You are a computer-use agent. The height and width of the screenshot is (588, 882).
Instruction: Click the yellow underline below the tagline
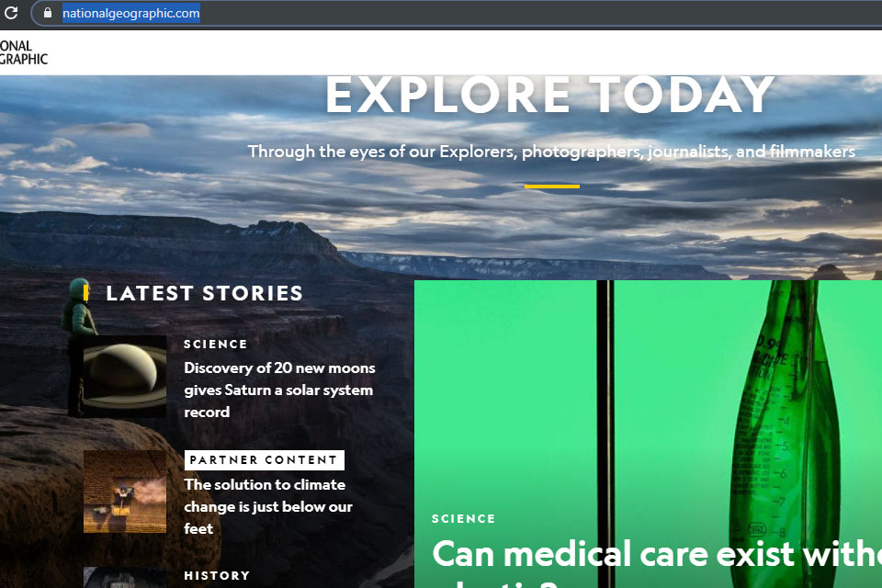pyautogui.click(x=552, y=187)
